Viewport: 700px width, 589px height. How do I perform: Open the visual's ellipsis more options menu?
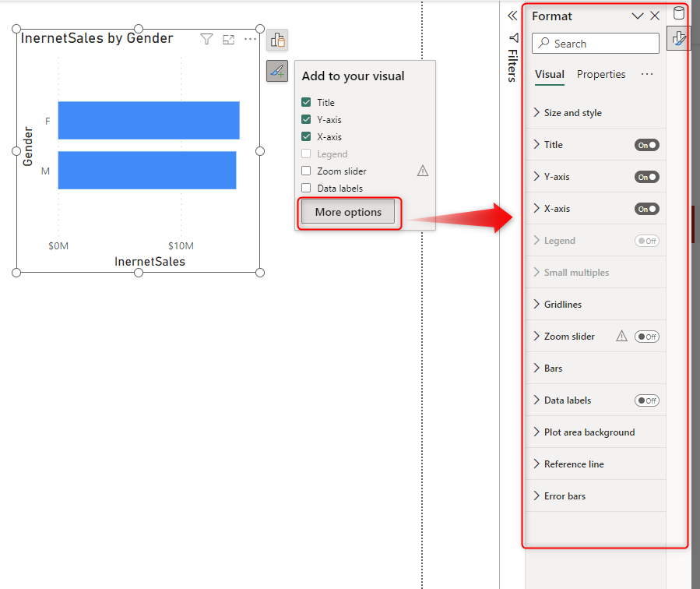click(x=250, y=39)
